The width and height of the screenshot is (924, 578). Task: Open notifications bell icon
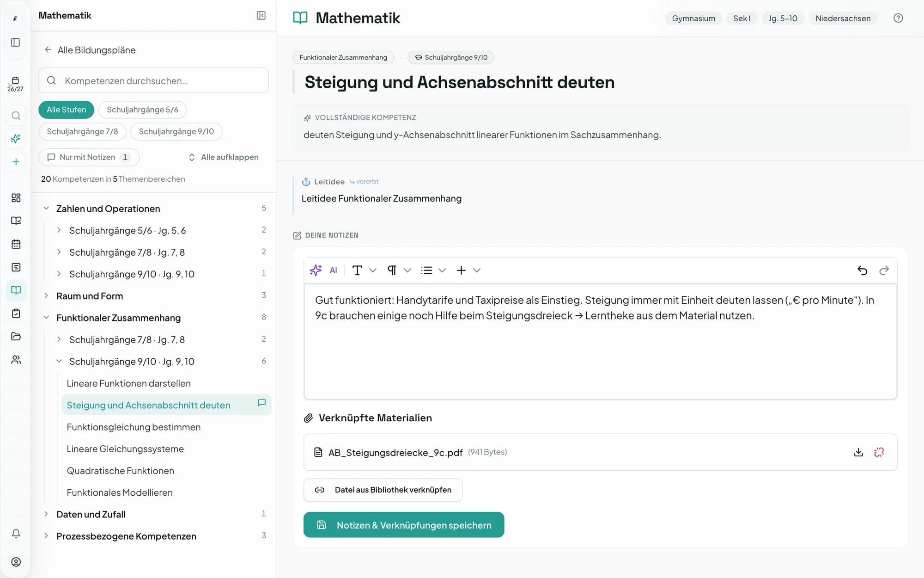pos(16,534)
